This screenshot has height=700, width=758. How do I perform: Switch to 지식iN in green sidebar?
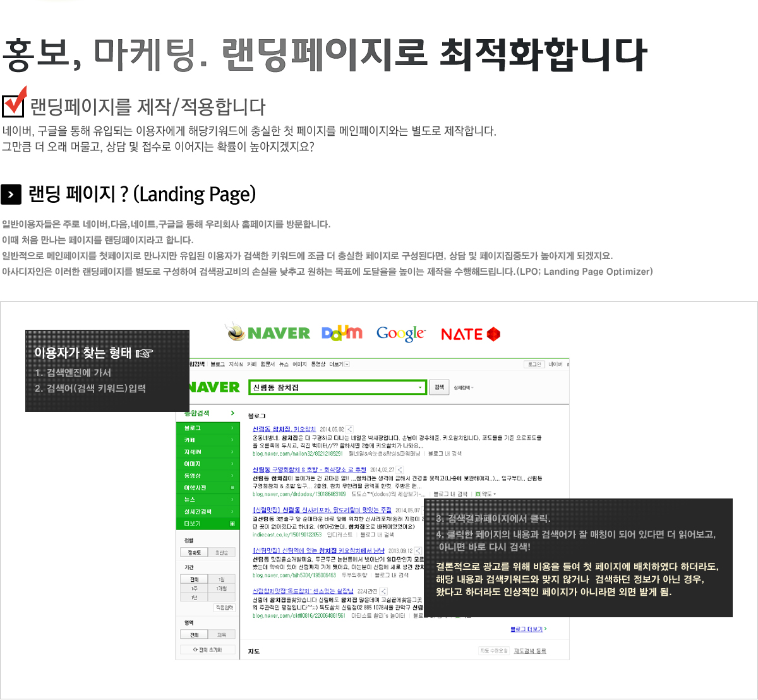tap(208, 452)
